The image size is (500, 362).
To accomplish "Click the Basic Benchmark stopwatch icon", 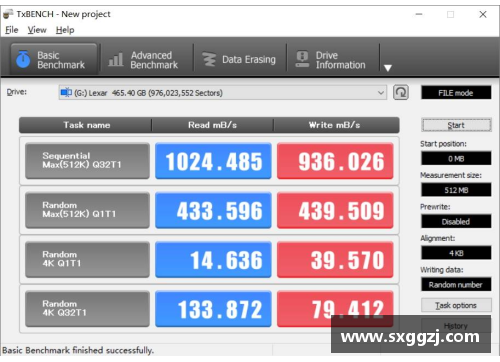I will pyautogui.click(x=23, y=59).
